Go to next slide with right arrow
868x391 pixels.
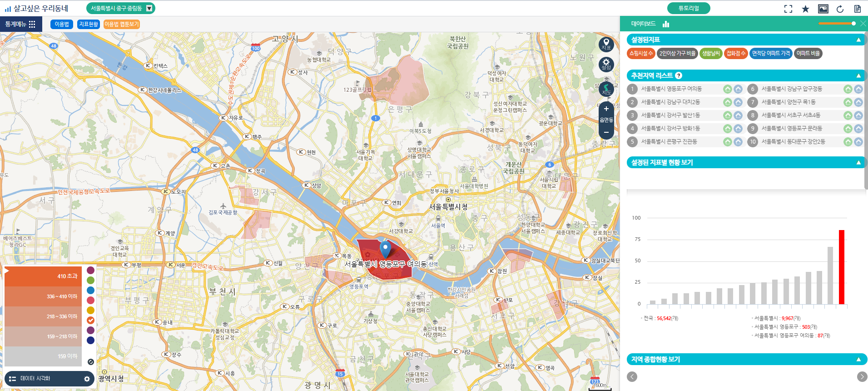(x=862, y=376)
